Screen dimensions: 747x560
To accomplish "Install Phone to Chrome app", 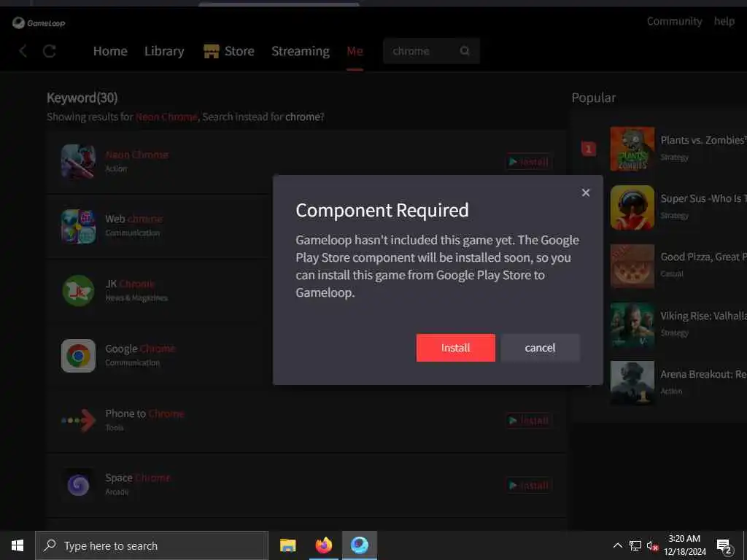I will pyautogui.click(x=529, y=421).
